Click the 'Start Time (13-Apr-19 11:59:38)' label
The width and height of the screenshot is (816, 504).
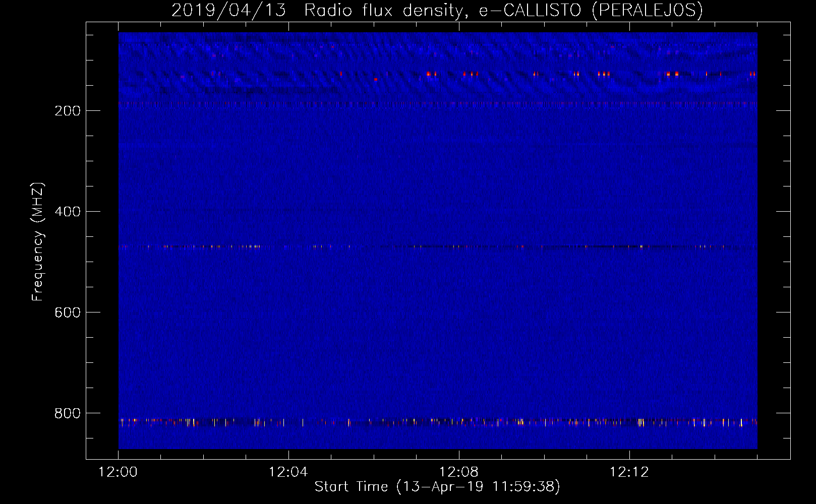pyautogui.click(x=437, y=486)
